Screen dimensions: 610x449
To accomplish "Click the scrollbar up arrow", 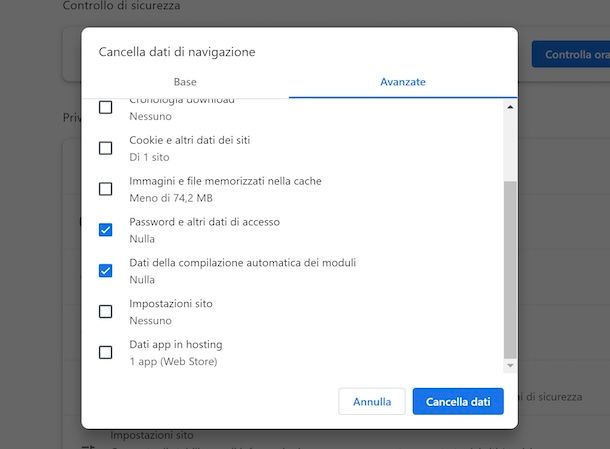I will click(510, 107).
